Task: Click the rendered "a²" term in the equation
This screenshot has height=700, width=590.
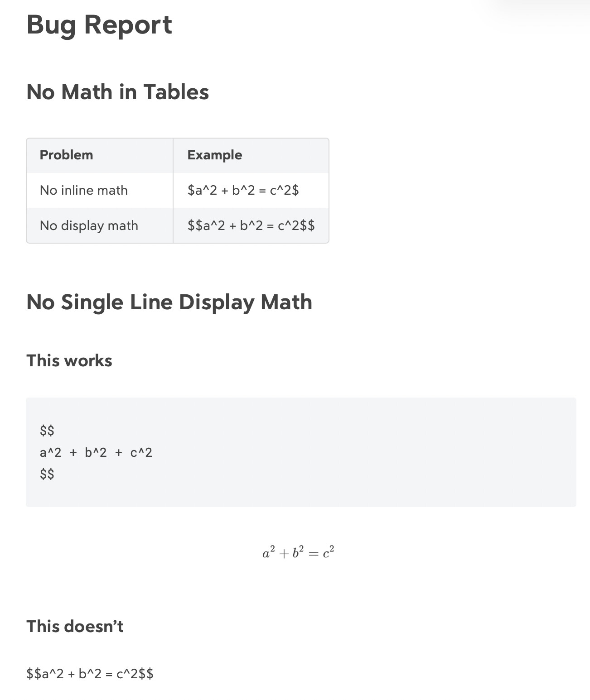Action: [x=269, y=552]
